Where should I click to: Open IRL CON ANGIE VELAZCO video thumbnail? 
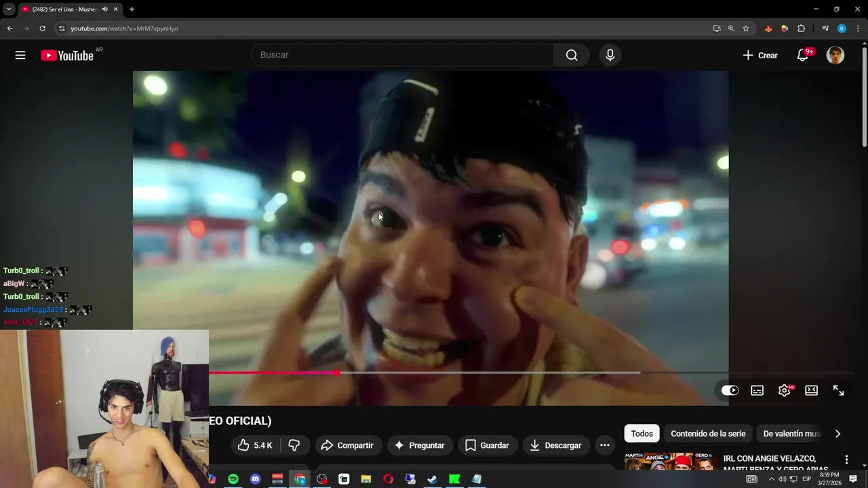click(x=671, y=462)
